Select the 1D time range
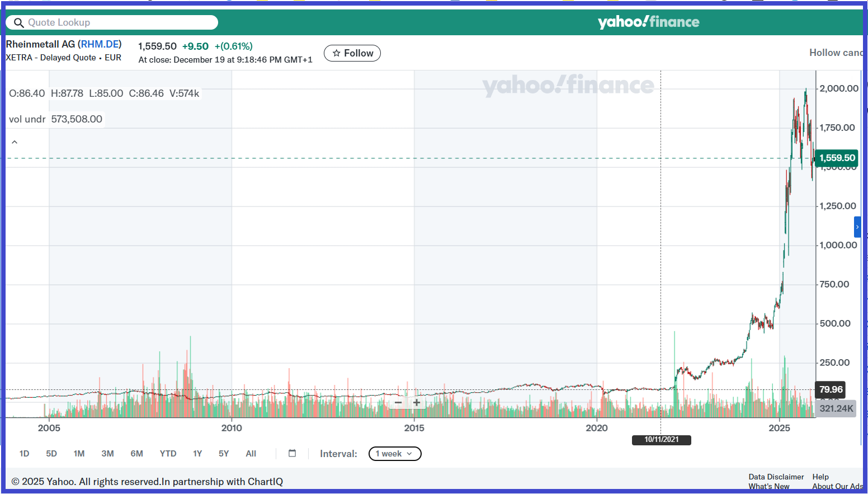 coord(24,454)
